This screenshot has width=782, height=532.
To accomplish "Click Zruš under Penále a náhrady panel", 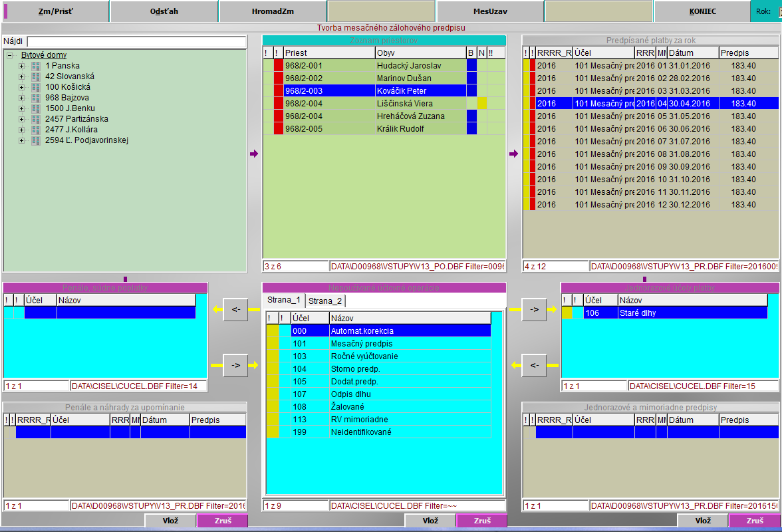I will (x=222, y=520).
